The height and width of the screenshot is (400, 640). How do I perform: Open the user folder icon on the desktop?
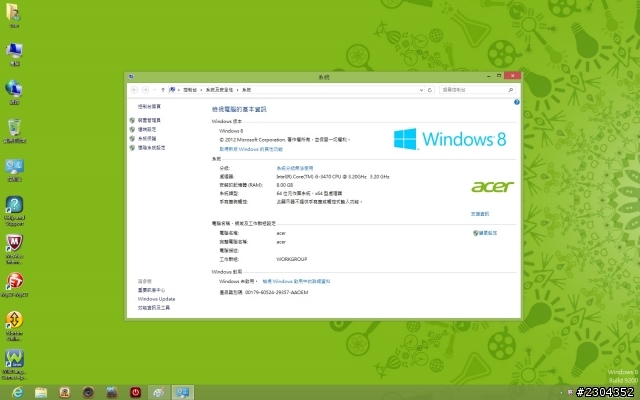(x=14, y=12)
